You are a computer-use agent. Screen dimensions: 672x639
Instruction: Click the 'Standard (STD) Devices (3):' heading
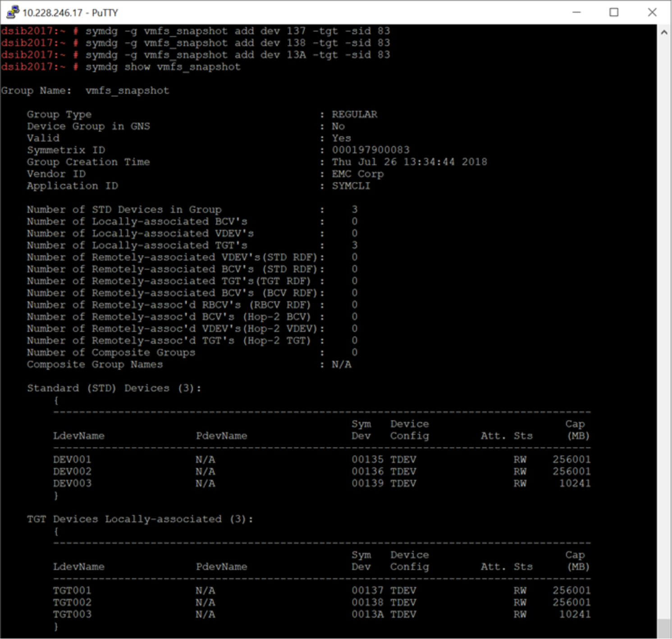[x=114, y=388]
